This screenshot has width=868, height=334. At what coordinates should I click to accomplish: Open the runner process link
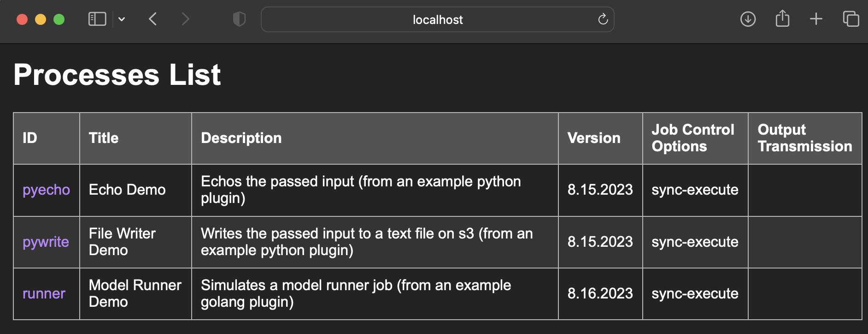click(x=44, y=294)
